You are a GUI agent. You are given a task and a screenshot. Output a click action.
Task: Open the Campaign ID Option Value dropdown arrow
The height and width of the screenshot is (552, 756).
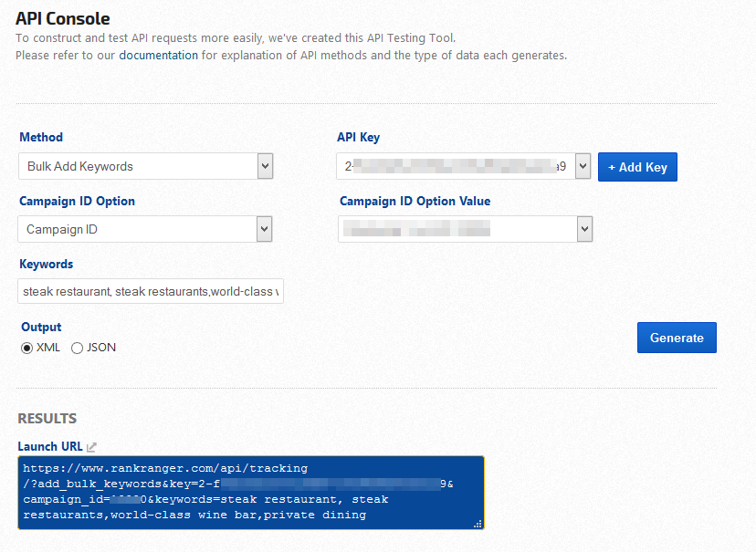point(584,229)
